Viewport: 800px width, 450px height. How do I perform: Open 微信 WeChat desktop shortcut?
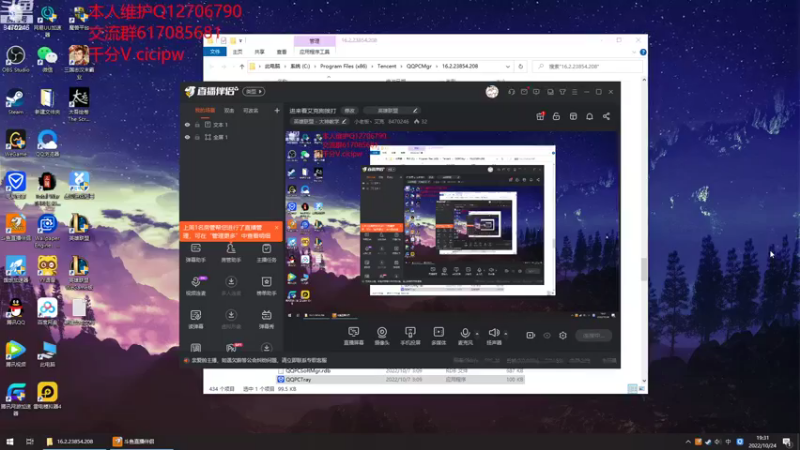47,59
